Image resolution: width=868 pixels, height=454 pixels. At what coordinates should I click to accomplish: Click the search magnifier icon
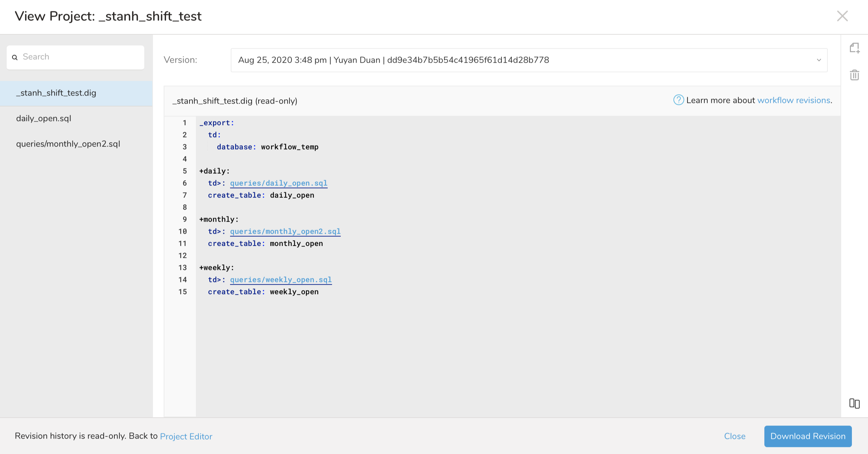click(15, 57)
